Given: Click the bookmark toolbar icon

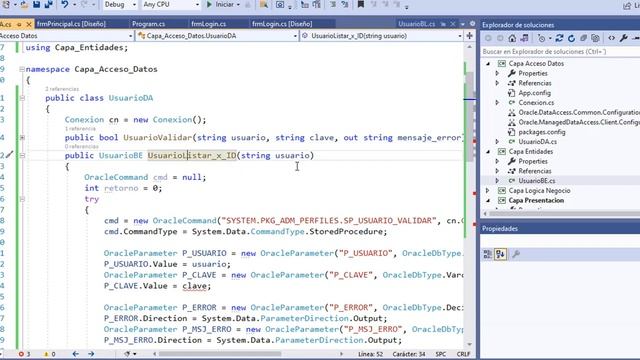Looking at the screenshot, I should [x=361, y=4].
